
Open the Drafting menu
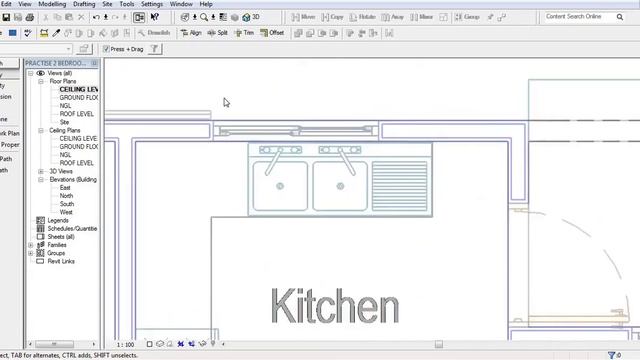point(84,4)
